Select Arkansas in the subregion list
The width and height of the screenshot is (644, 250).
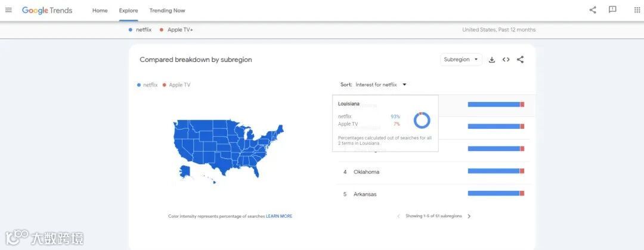[365, 194]
